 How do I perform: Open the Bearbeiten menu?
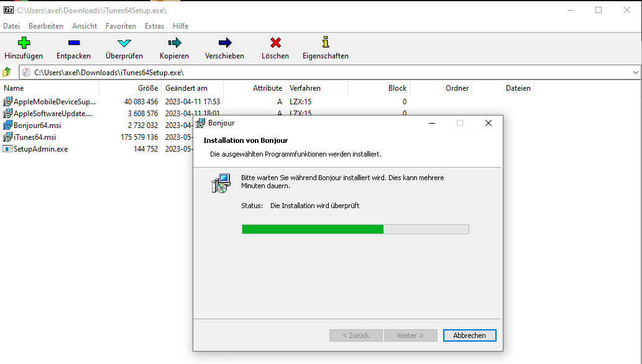[46, 26]
